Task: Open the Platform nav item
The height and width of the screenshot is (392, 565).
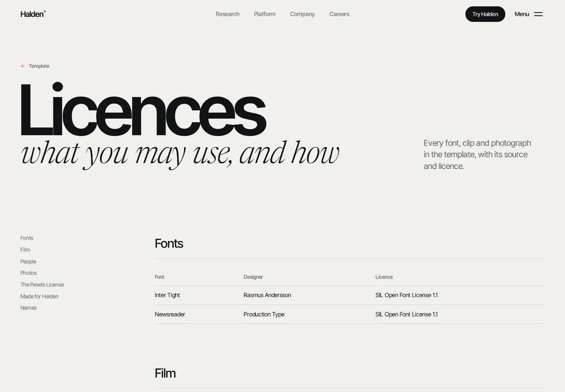Action: (264, 14)
